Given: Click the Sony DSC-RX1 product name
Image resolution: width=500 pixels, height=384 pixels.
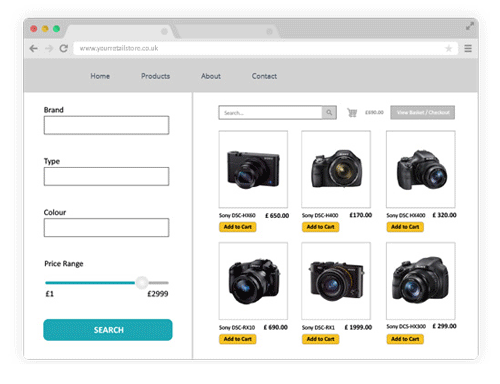Looking at the screenshot, I should 318,328.
